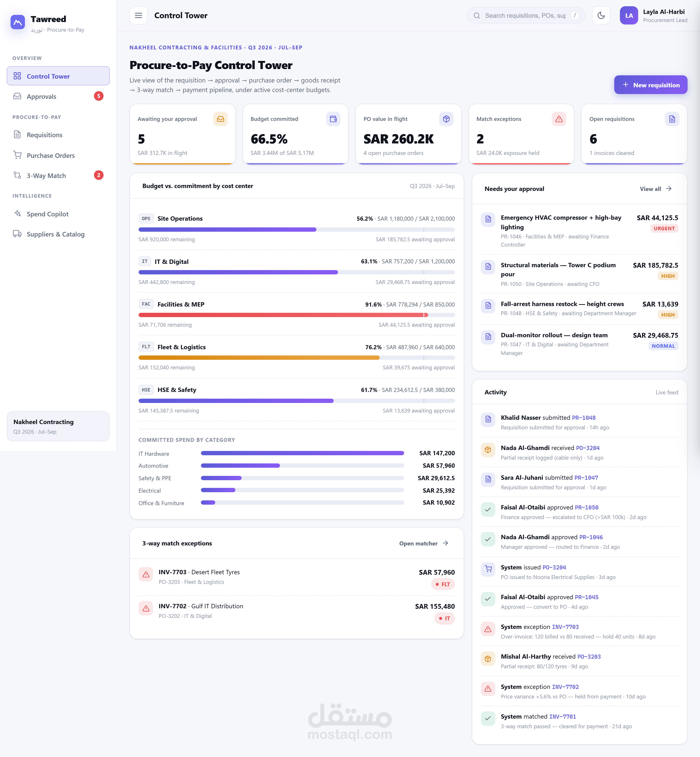
Task: Click the OPS cost center tag
Action: coord(146,219)
